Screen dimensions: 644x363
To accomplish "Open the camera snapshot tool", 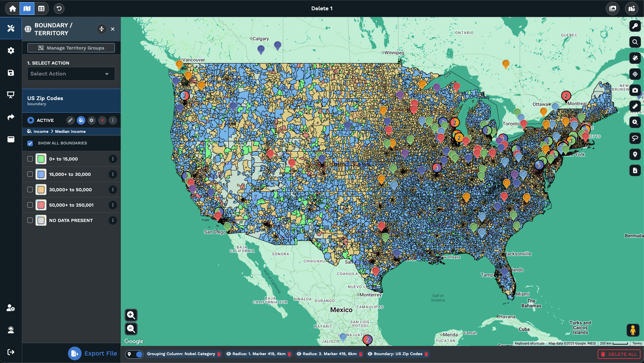I will click(x=635, y=90).
